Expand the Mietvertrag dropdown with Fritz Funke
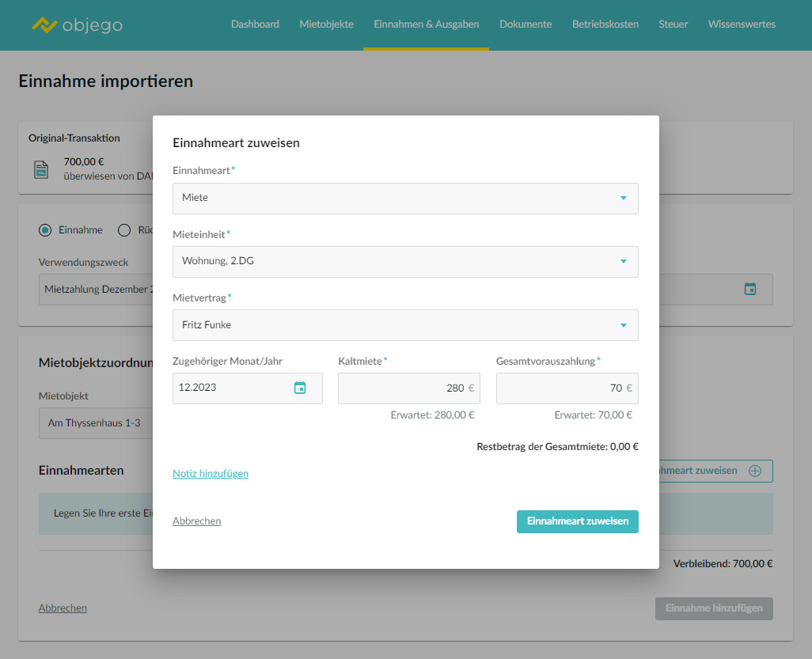The width and height of the screenshot is (812, 659). point(405,324)
